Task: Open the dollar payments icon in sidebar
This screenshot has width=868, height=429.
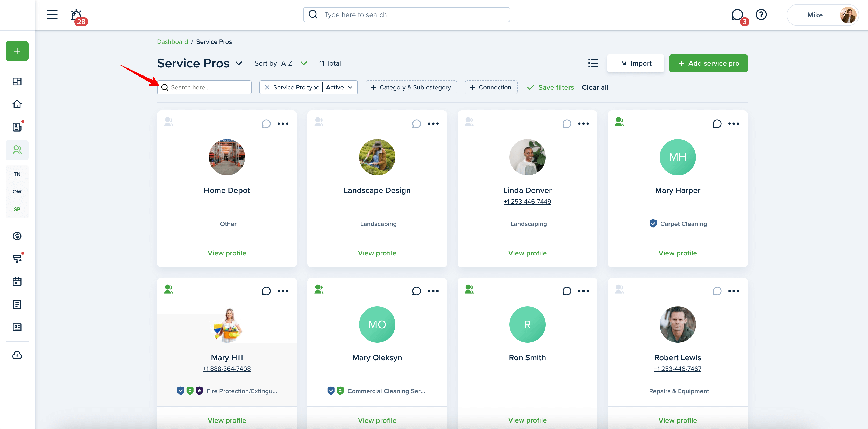Action: click(x=17, y=236)
